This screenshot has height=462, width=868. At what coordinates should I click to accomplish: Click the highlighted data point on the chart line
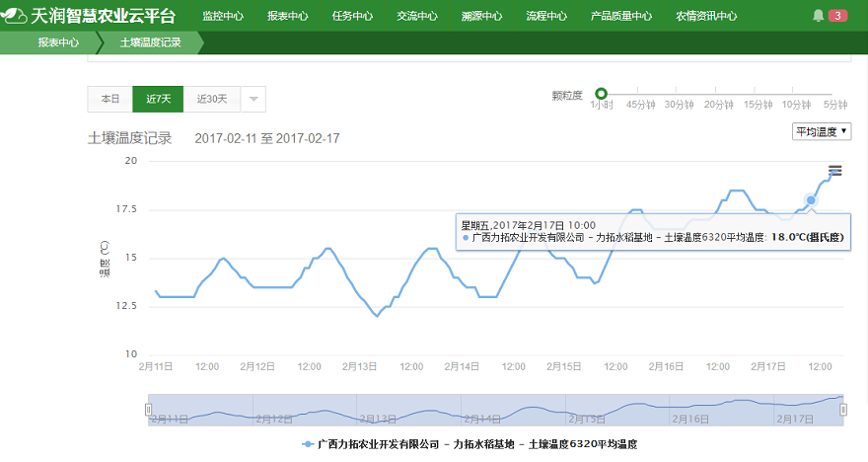pos(811,200)
